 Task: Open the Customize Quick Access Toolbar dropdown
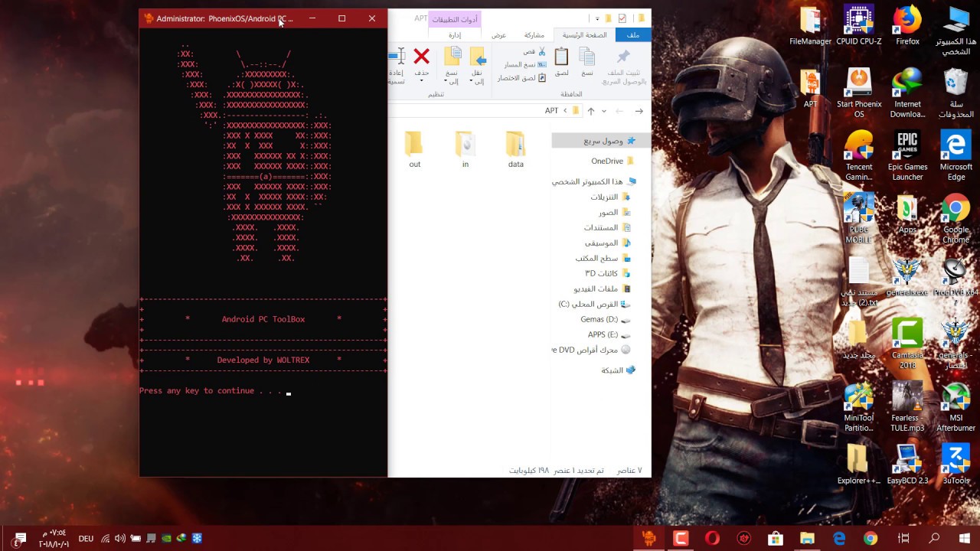pyautogui.click(x=597, y=18)
